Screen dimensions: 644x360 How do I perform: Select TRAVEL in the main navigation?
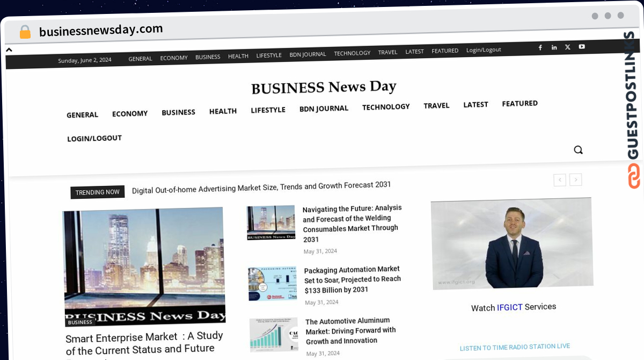(436, 106)
